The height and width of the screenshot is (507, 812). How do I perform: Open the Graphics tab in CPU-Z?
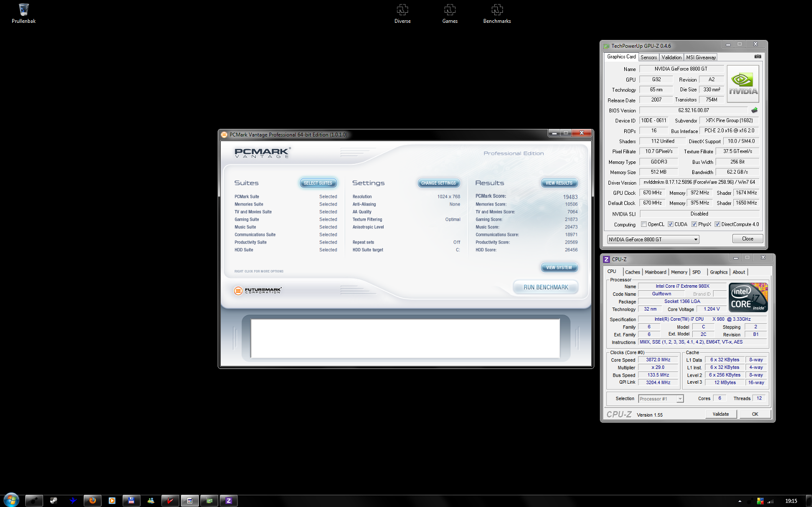(719, 272)
